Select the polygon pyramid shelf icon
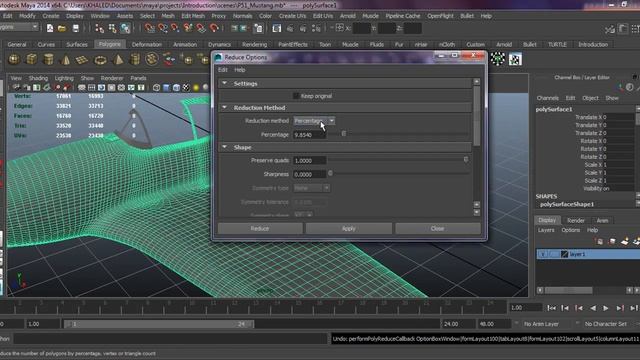This screenshot has height=360, width=640. [118, 60]
